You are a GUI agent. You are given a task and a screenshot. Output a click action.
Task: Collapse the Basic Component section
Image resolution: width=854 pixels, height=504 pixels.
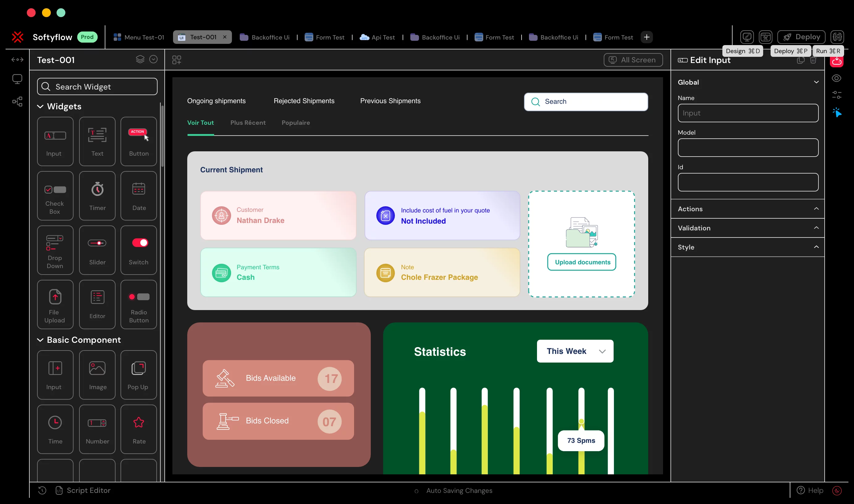[x=40, y=340]
